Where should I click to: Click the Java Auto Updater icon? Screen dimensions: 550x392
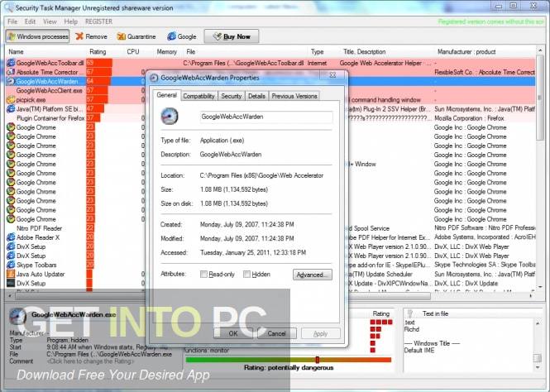(x=11, y=273)
